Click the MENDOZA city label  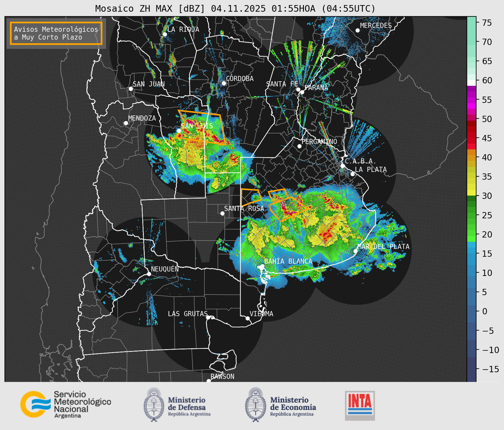pos(142,118)
